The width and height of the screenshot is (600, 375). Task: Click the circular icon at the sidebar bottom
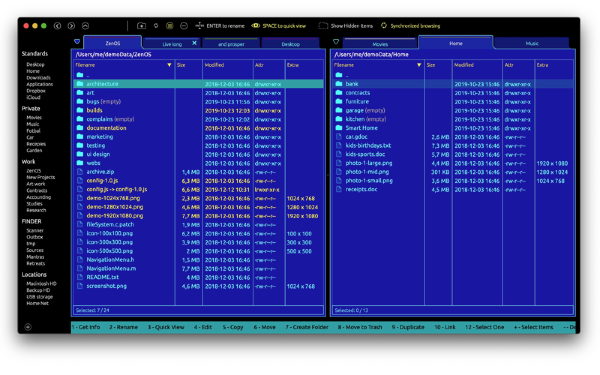[x=28, y=327]
